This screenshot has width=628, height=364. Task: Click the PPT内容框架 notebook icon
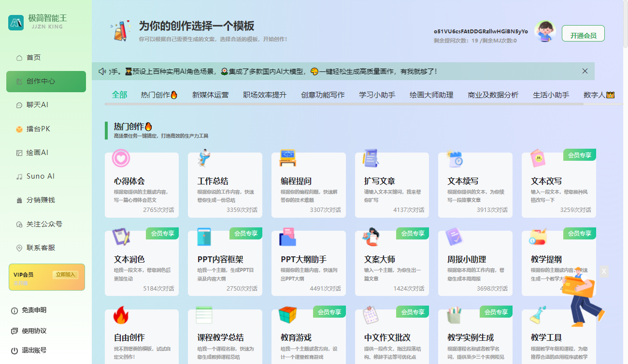tap(204, 236)
